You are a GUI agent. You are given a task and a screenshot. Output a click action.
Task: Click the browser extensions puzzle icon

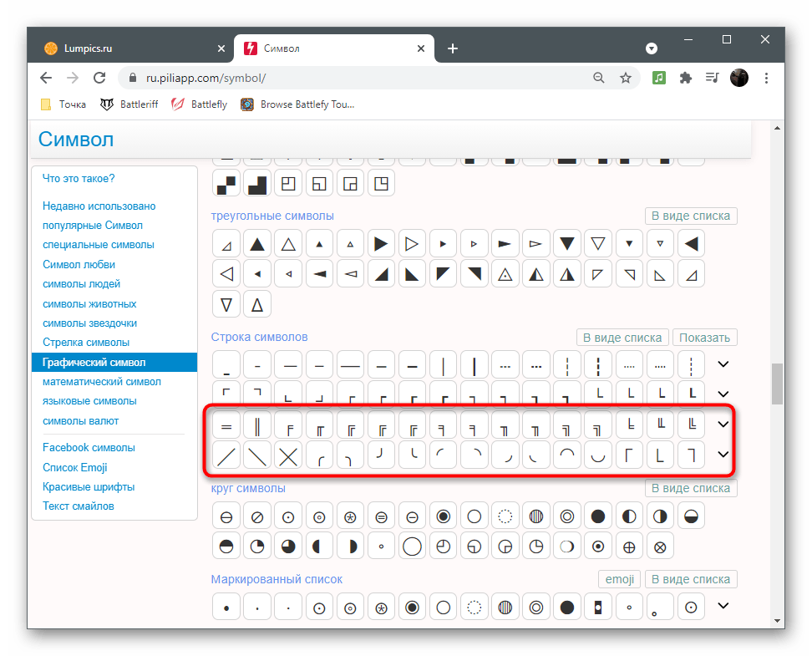pos(686,78)
